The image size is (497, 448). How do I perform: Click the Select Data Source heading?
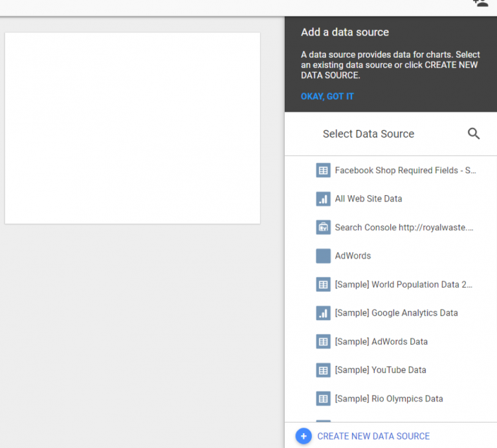tap(368, 134)
